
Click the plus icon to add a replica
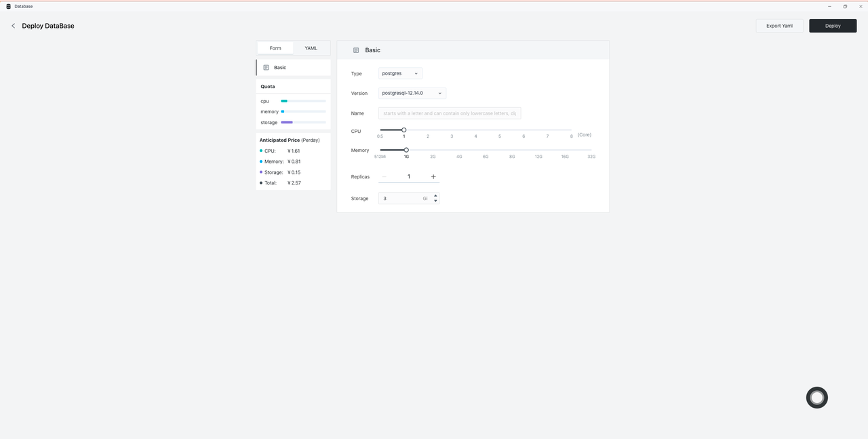click(433, 176)
